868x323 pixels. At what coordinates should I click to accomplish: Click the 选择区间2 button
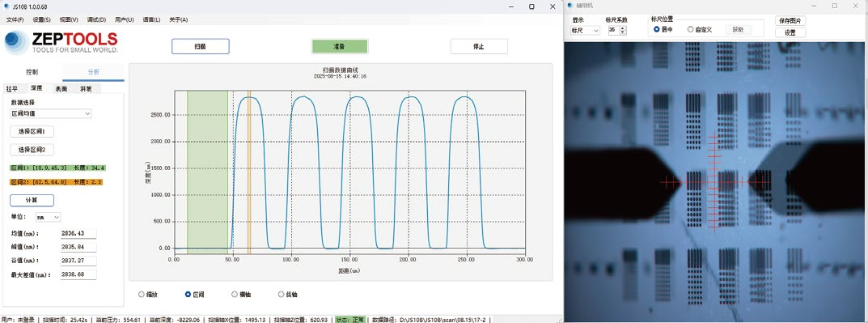coord(32,150)
